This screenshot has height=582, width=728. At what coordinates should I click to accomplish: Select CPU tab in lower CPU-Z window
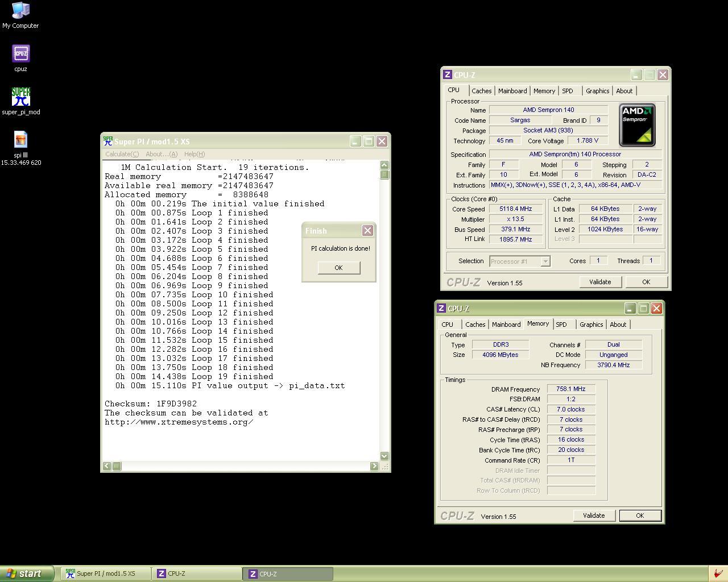[448, 325]
